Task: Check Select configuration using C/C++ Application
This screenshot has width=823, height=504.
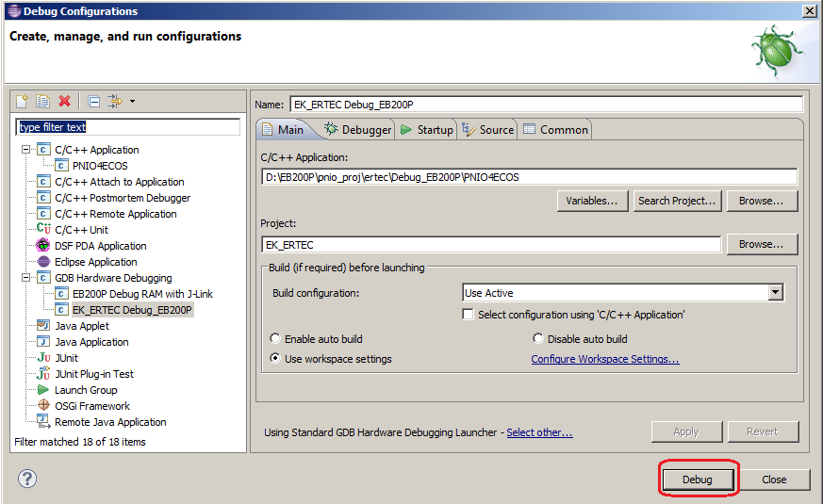Action: tap(468, 314)
